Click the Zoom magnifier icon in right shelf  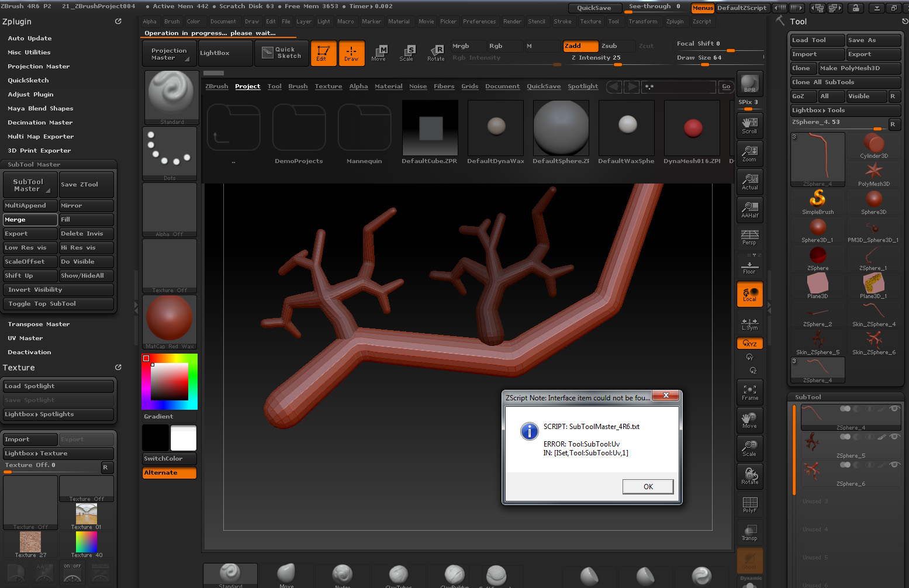749,153
